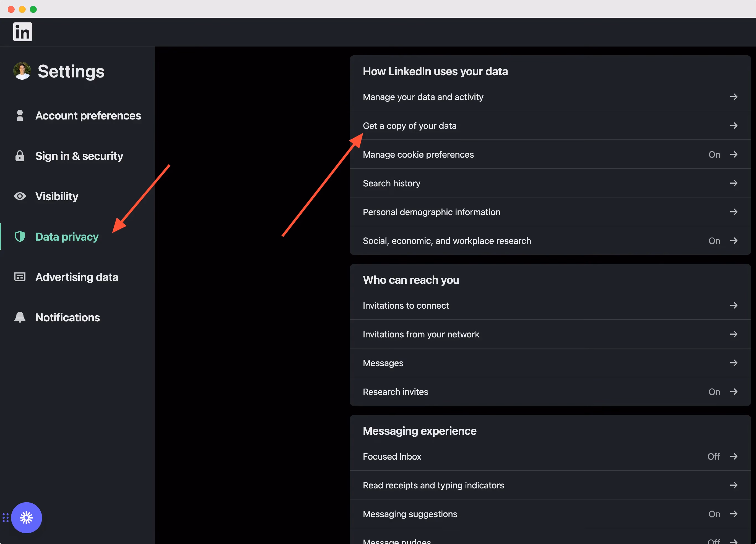
Task: Click the arrow on the Focused Inbox row
Action: (x=734, y=456)
